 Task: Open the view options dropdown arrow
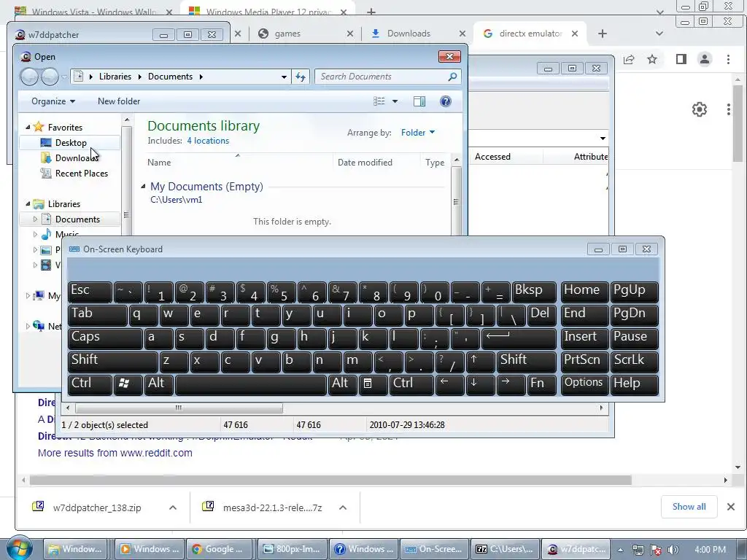pos(395,101)
